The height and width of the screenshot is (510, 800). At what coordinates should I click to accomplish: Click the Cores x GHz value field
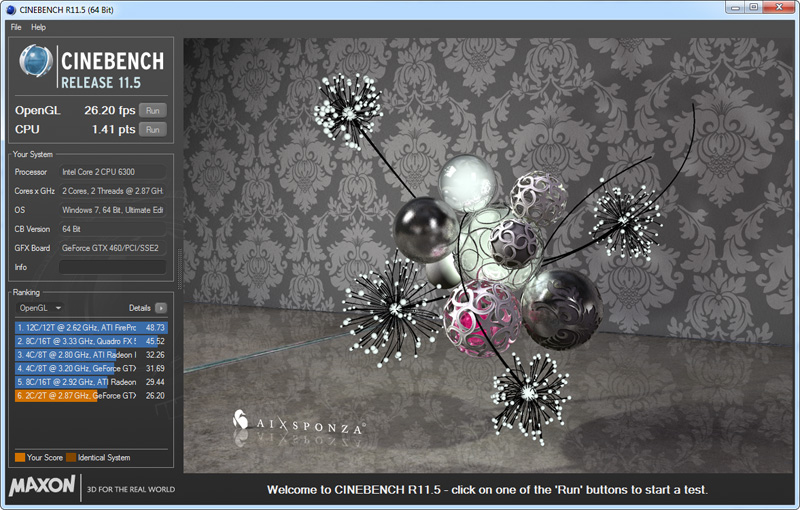point(113,191)
